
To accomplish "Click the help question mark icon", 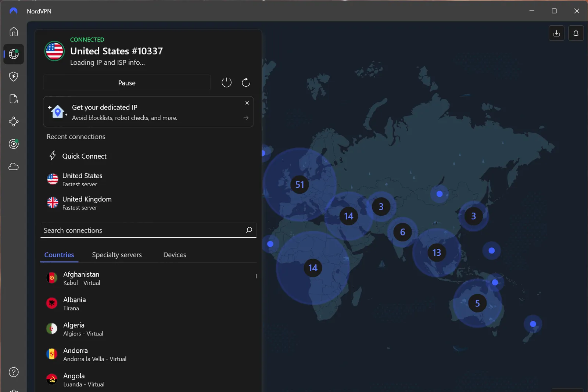I will tap(14, 372).
